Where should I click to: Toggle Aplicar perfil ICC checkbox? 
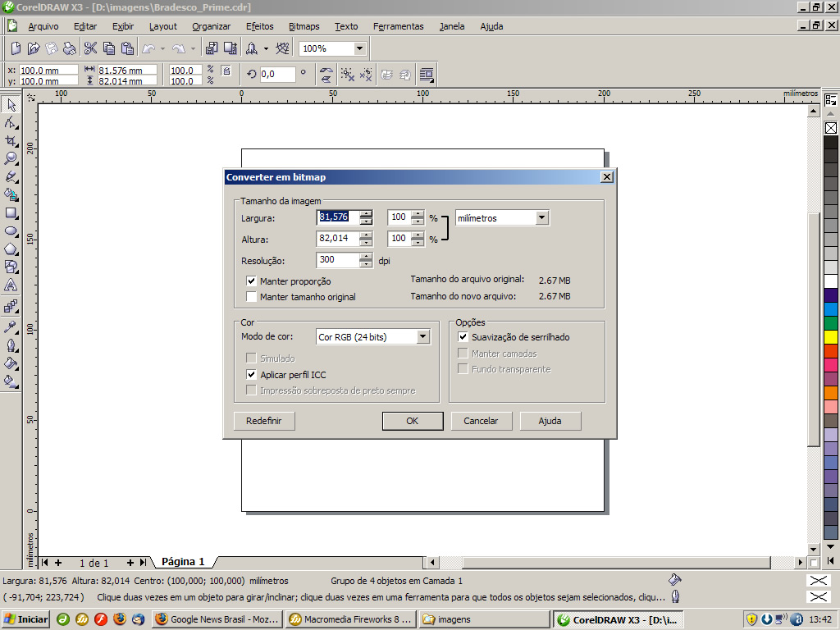click(251, 374)
